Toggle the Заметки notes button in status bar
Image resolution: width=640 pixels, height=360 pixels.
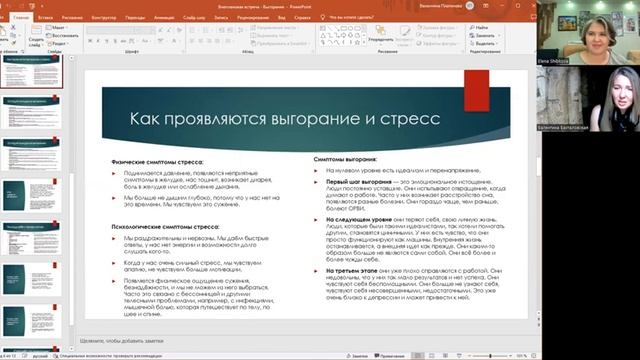(357, 356)
